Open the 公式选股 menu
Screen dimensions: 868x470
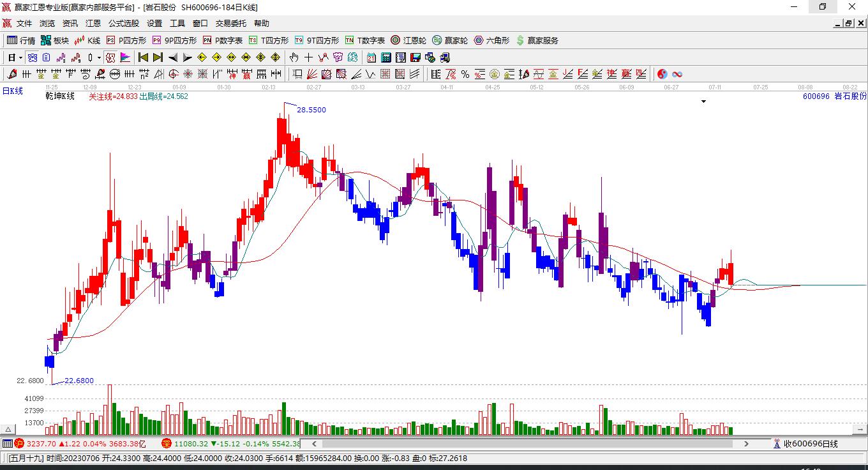click(124, 23)
